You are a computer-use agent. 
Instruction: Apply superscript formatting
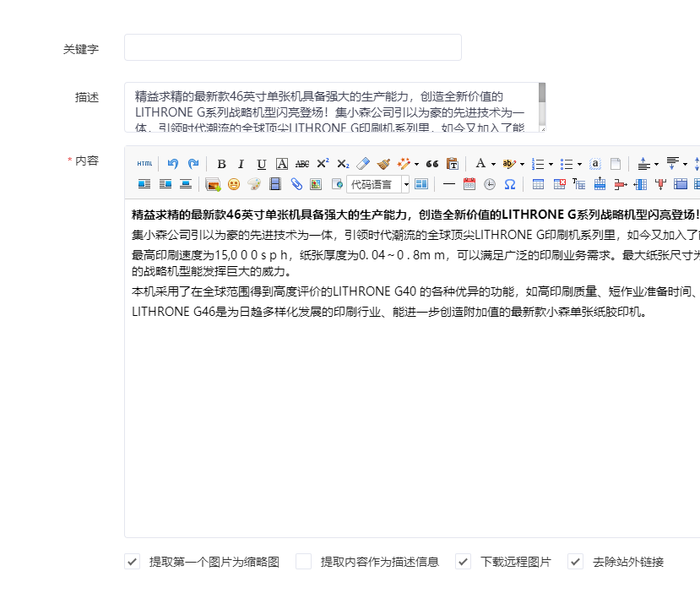click(323, 164)
